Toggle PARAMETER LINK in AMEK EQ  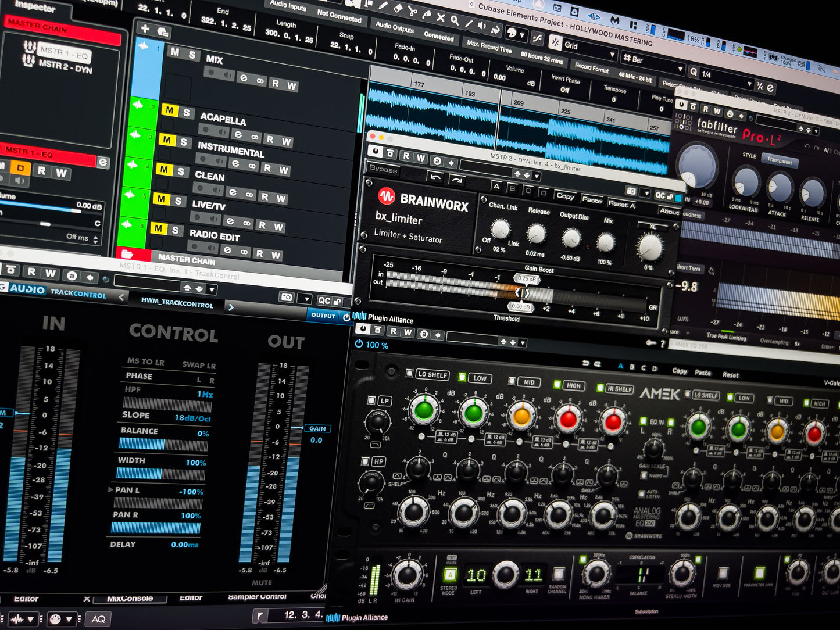pos(759,573)
